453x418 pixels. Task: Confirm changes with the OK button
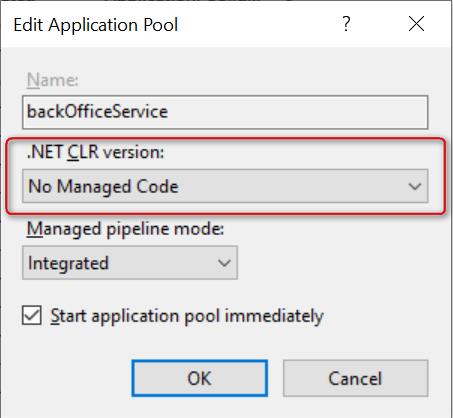click(x=200, y=378)
